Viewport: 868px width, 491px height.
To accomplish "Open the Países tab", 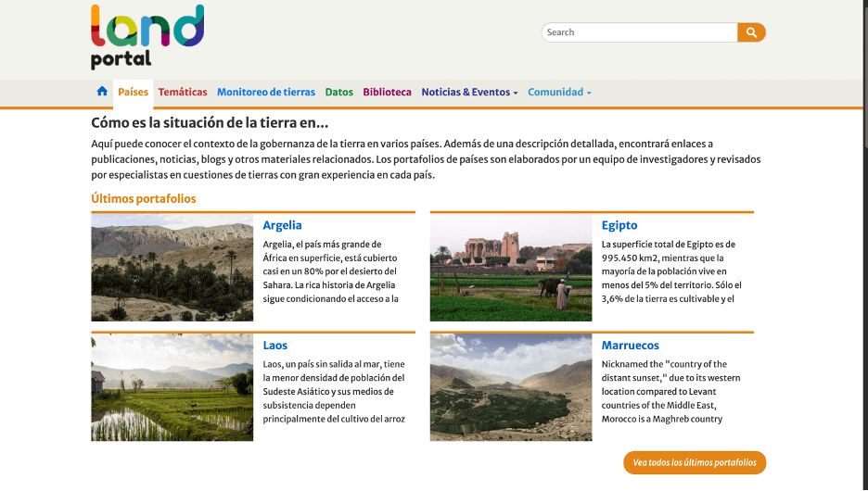I will click(133, 93).
